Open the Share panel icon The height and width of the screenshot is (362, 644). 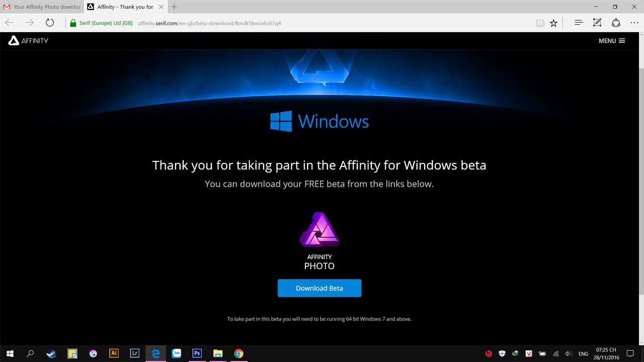pos(616,23)
